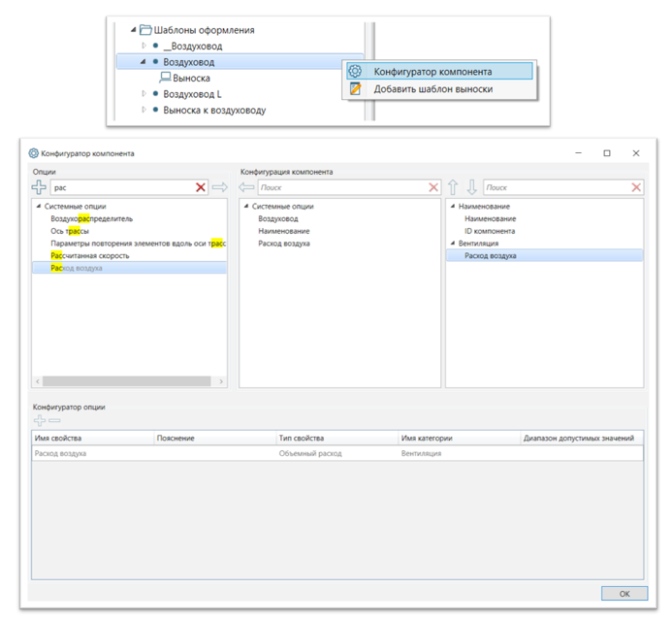Click the gear icon next to Конфигуратор компонента
This screenshot has width=672, height=621.
point(355,72)
